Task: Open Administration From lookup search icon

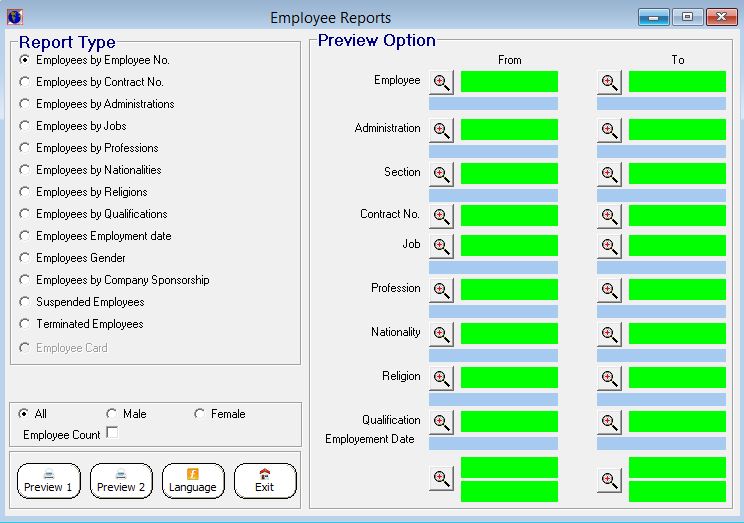Action: pos(441,130)
